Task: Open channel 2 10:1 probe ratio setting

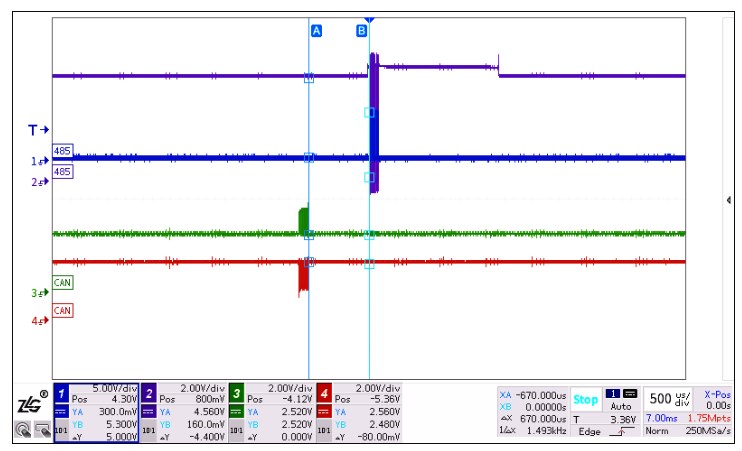Action: pos(149,430)
